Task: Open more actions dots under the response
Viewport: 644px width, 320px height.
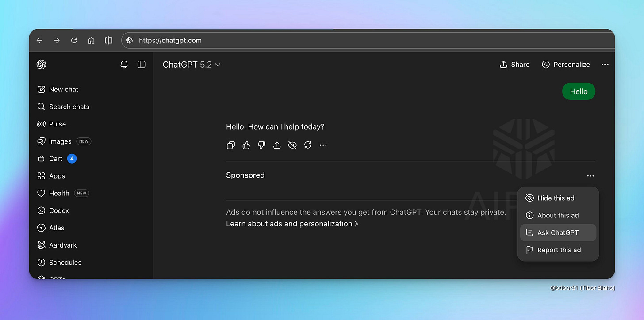Action: pos(323,145)
